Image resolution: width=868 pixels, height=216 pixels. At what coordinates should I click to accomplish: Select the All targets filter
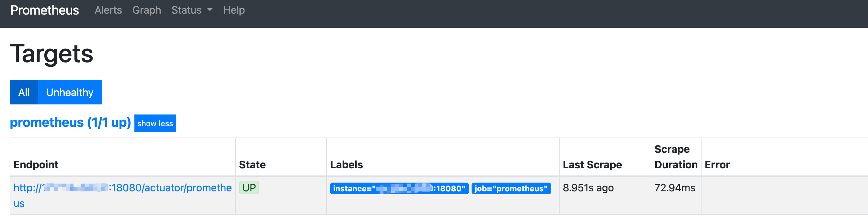click(24, 92)
